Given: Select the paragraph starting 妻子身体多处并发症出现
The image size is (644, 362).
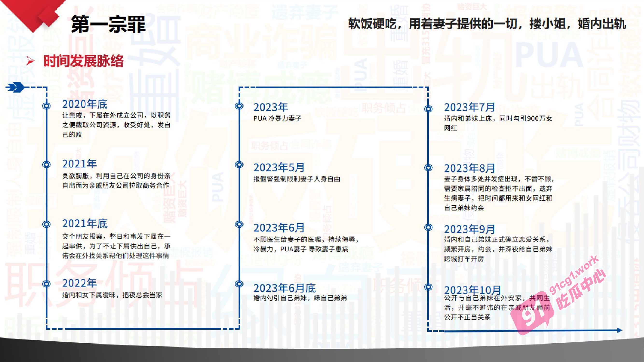Looking at the screenshot, I should tap(499, 193).
